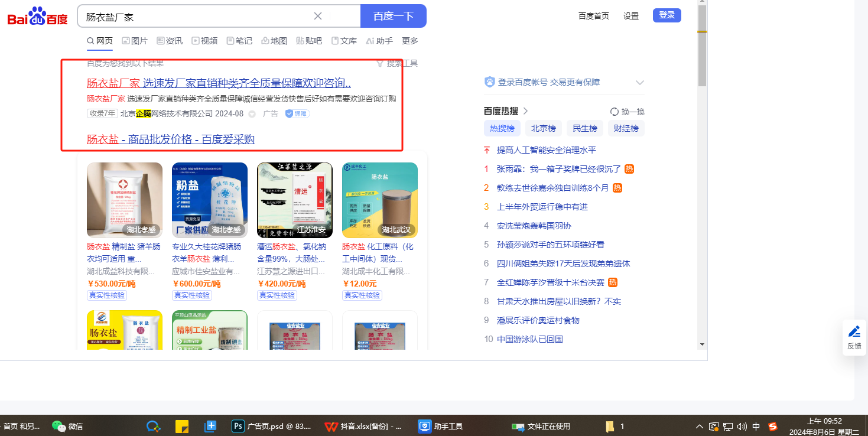Open WeChat from the taskbar
The image size is (868, 436).
67,426
